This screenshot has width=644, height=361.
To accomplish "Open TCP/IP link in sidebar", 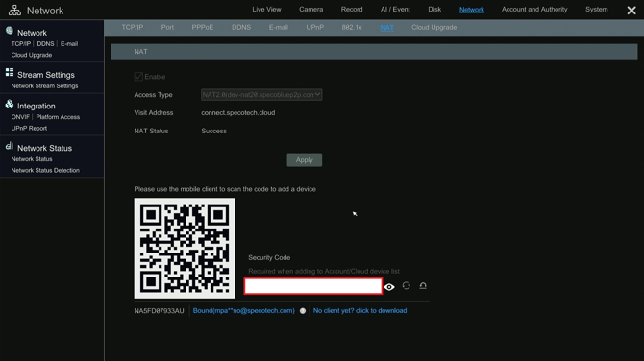I will pos(21,43).
